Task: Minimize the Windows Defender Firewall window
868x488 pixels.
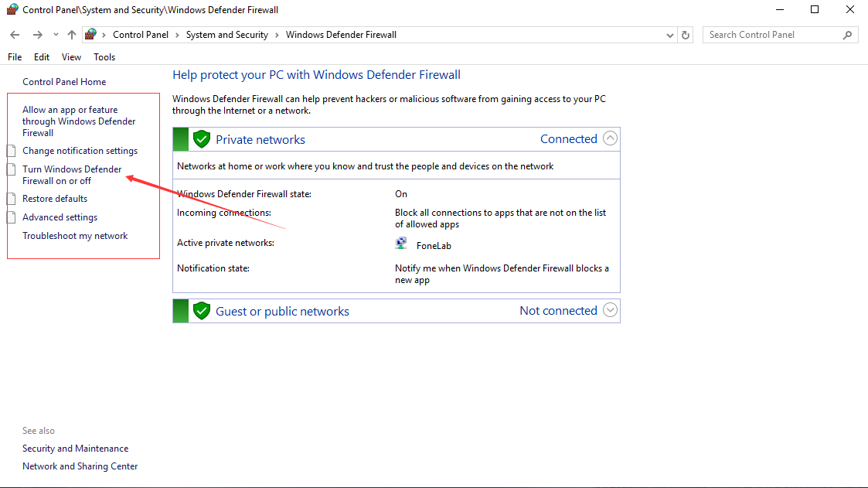Action: tap(779, 9)
